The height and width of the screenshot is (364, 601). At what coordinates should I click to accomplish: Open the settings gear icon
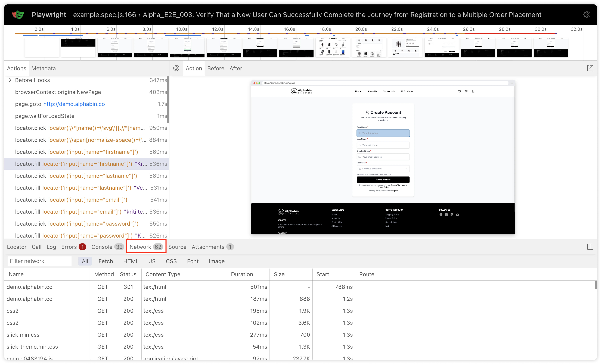coord(587,15)
